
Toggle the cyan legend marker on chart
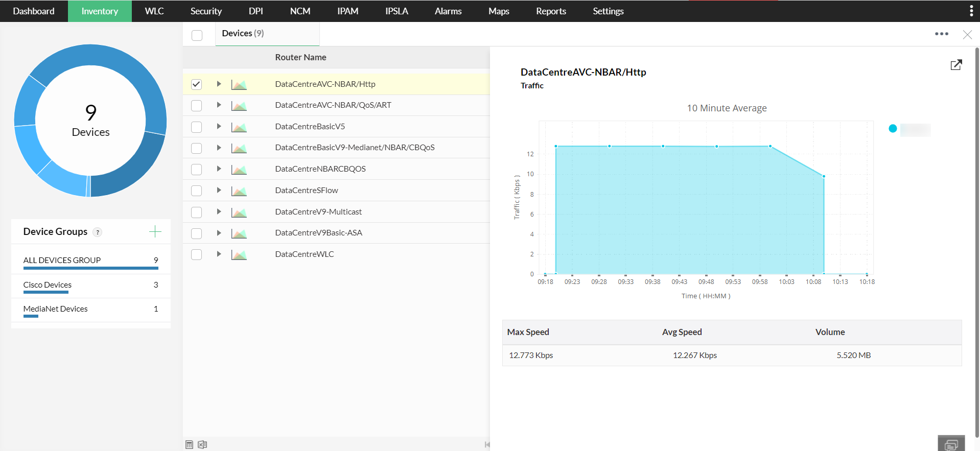tap(893, 129)
